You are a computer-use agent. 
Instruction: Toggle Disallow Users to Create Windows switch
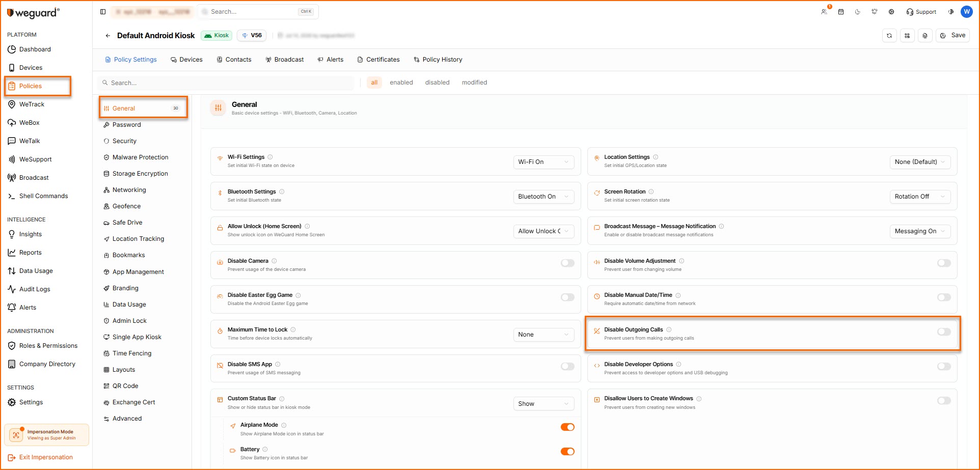point(944,401)
